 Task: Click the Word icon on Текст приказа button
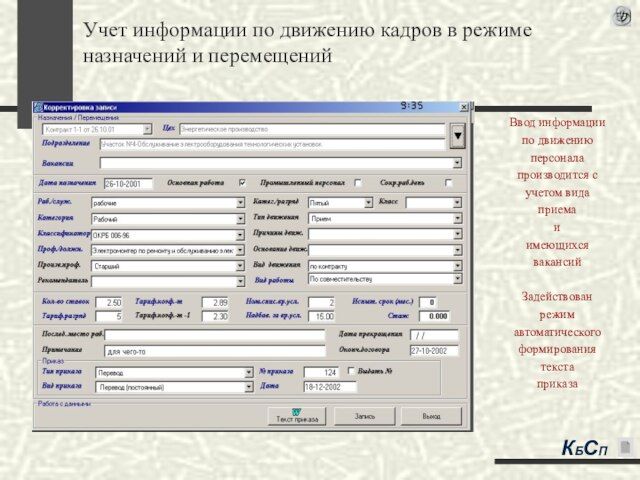[x=296, y=411]
